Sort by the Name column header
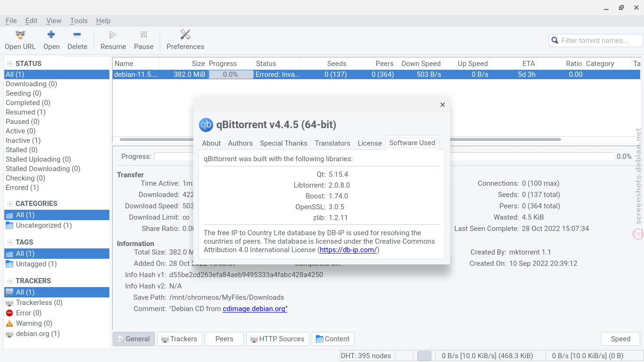 pos(136,64)
